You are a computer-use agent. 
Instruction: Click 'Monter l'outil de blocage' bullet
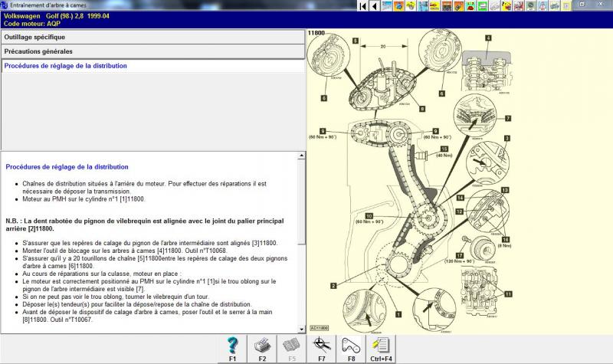click(x=124, y=251)
